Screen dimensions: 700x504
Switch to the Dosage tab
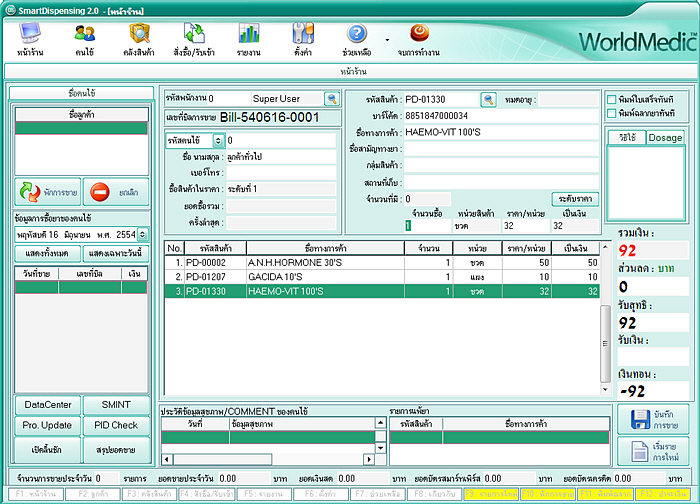pos(665,137)
